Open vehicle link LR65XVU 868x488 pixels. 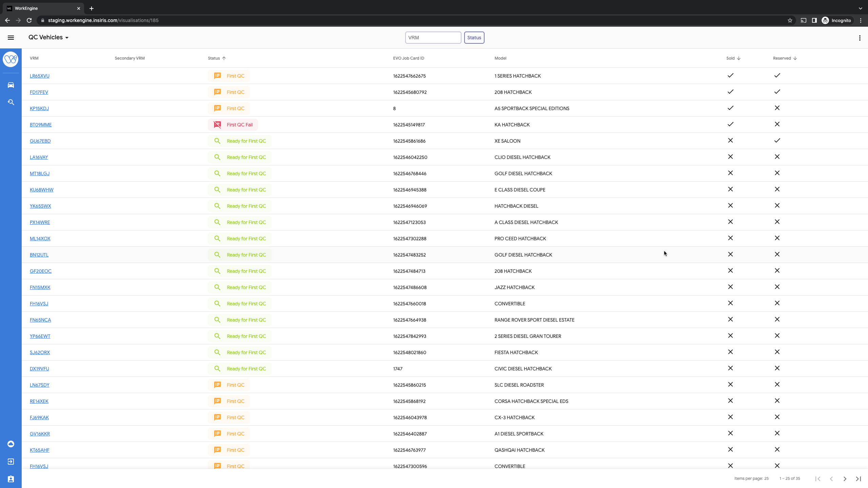click(39, 76)
